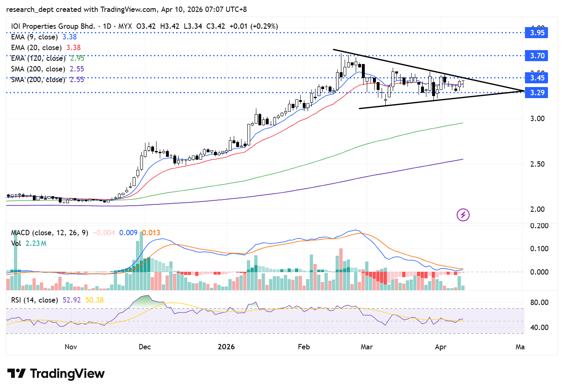Select the EMA (120, close) indicator legend
The height and width of the screenshot is (392, 564).
[38, 58]
